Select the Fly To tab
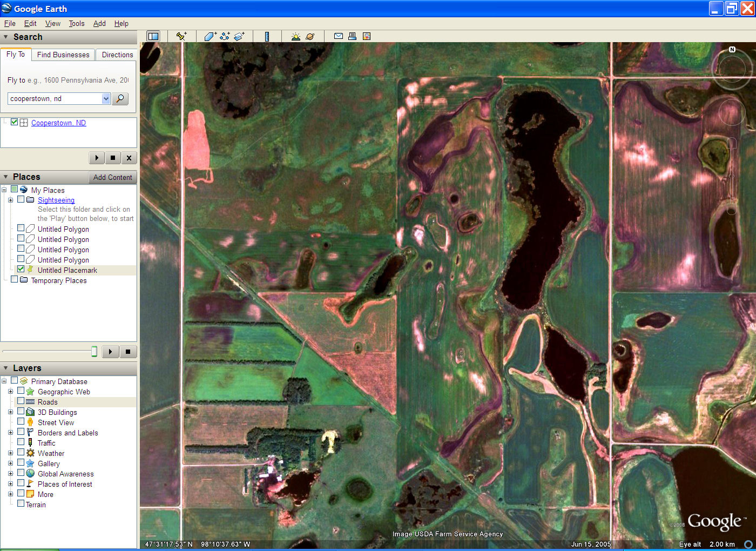The image size is (756, 551). (16, 54)
